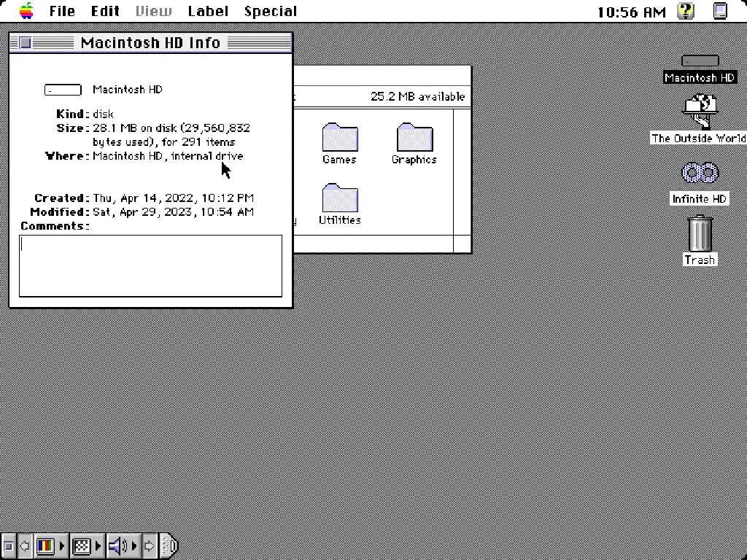747x560 pixels.
Task: Open the Application menu icon in the menu bar
Action: point(720,10)
